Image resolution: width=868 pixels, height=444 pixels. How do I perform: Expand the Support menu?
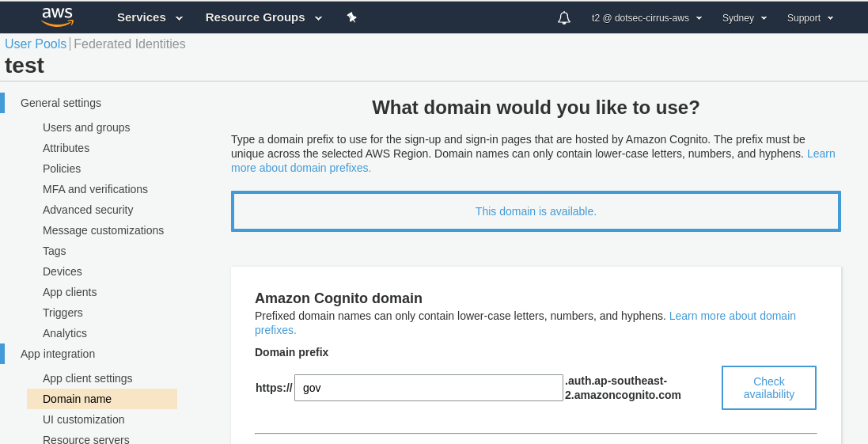coord(810,18)
